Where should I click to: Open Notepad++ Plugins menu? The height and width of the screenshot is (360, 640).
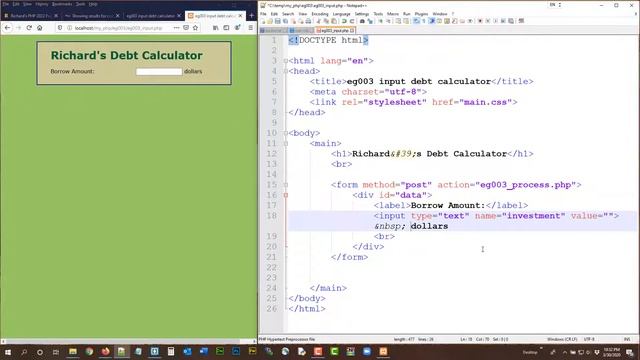(x=421, y=14)
